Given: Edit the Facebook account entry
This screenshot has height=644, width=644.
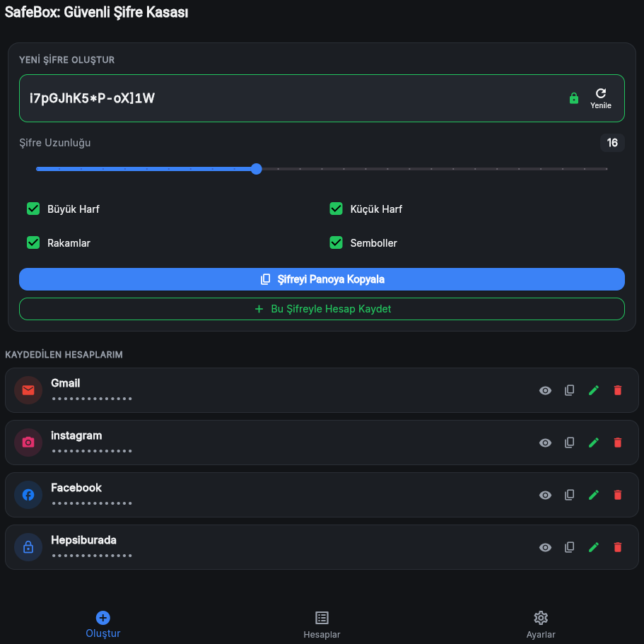Looking at the screenshot, I should [594, 495].
